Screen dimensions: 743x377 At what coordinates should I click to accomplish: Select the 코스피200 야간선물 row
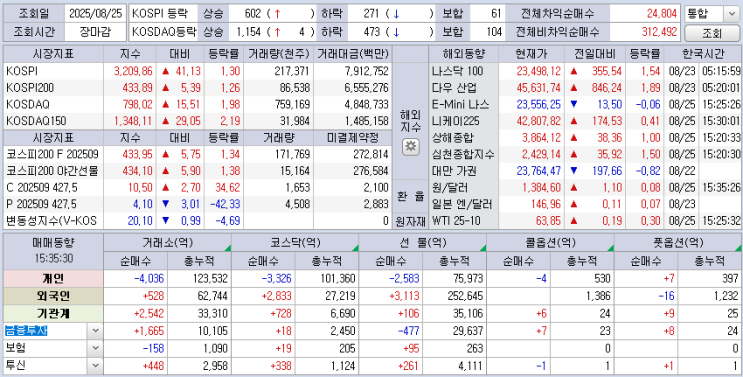coord(198,171)
